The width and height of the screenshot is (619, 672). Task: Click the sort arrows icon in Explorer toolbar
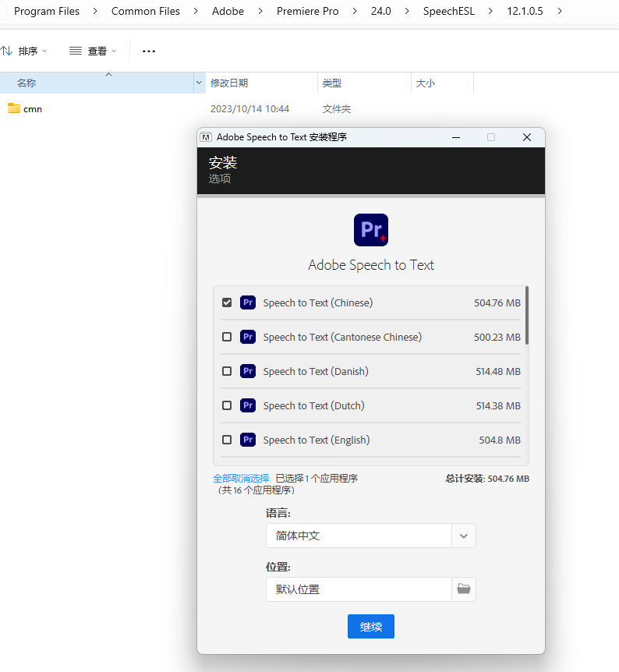[x=6, y=51]
